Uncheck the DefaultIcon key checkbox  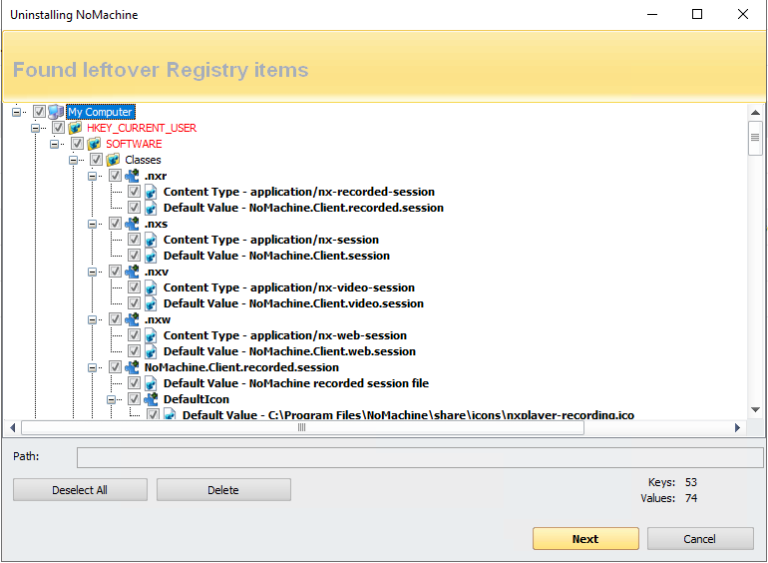134,399
